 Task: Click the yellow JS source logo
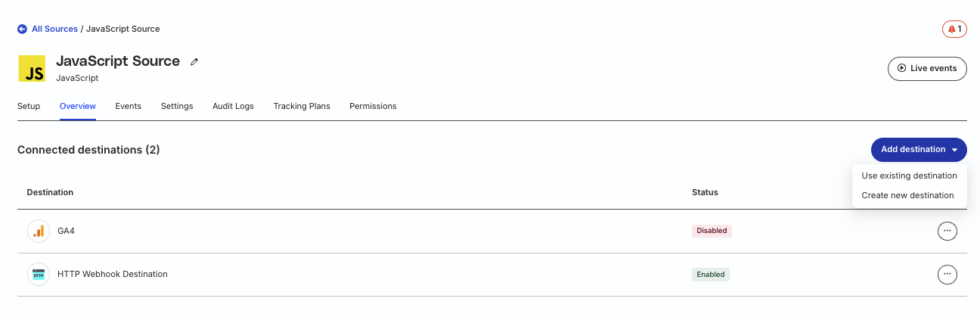click(32, 68)
